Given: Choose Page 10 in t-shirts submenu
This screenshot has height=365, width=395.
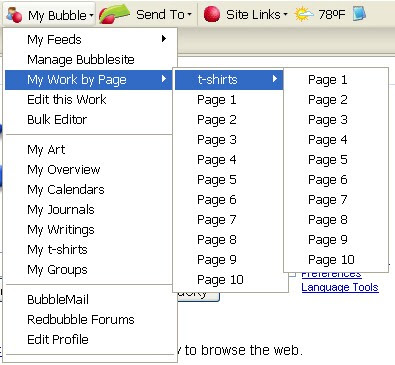Looking at the screenshot, I should pos(336,260).
